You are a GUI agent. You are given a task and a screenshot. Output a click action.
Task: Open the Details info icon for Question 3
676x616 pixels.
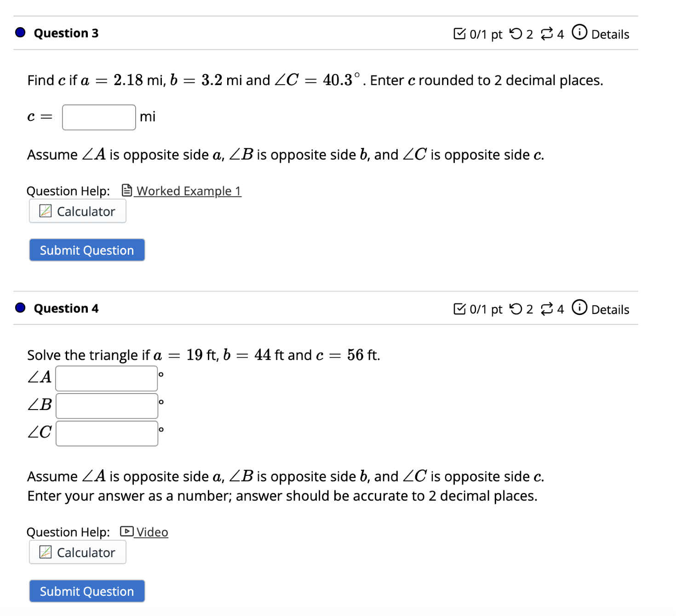[579, 34]
